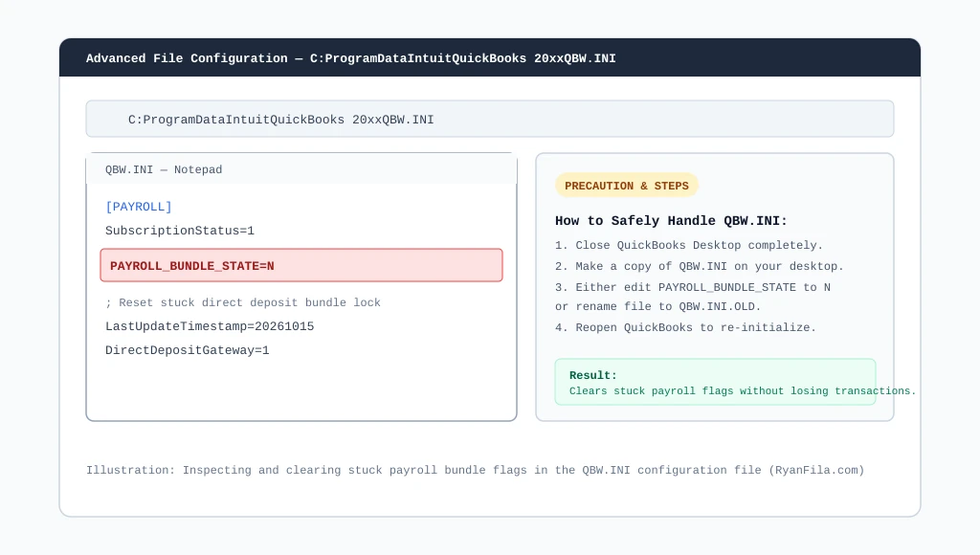980x555 pixels.
Task: Click the LastUpdateTimestamp=20261015 line
Action: (x=210, y=326)
